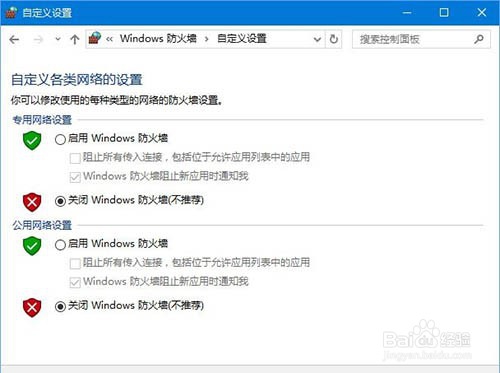The width and height of the screenshot is (500, 373).
Task: Open the address bar history dropdown
Action: click(x=317, y=39)
